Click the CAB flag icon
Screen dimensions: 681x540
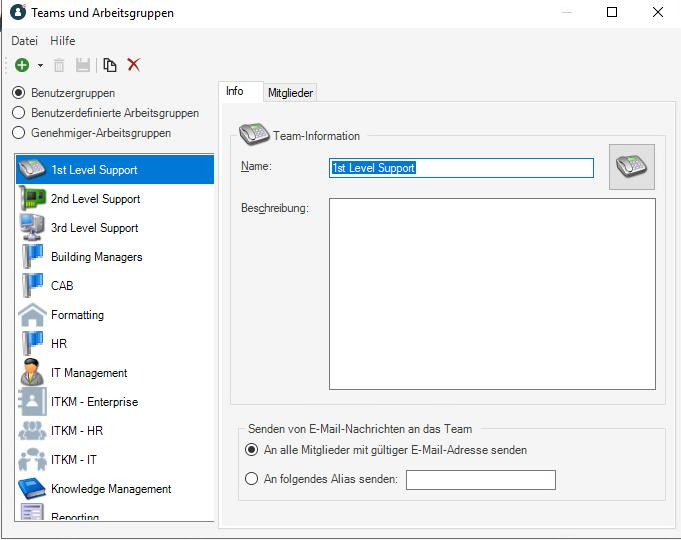tap(33, 285)
